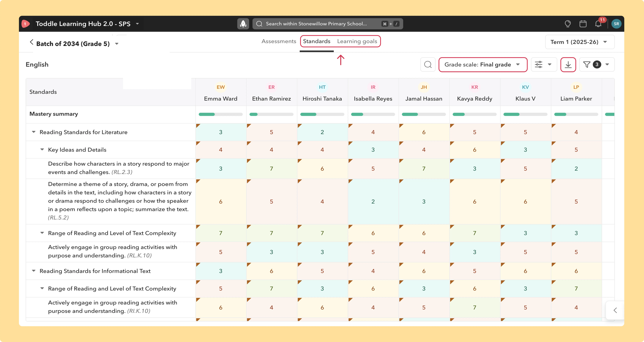Click the lightbulb tips icon
Viewport: 644px width, 342px height.
pos(568,24)
